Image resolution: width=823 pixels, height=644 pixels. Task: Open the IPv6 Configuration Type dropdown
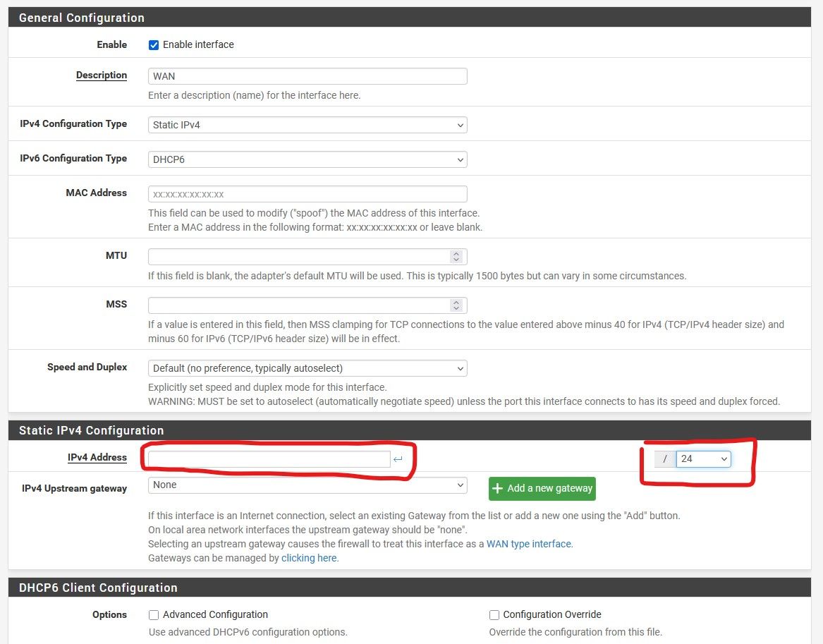(x=307, y=159)
